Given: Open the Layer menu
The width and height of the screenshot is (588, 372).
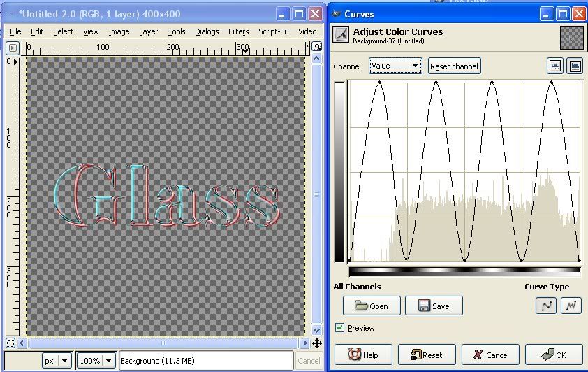Looking at the screenshot, I should [x=148, y=31].
